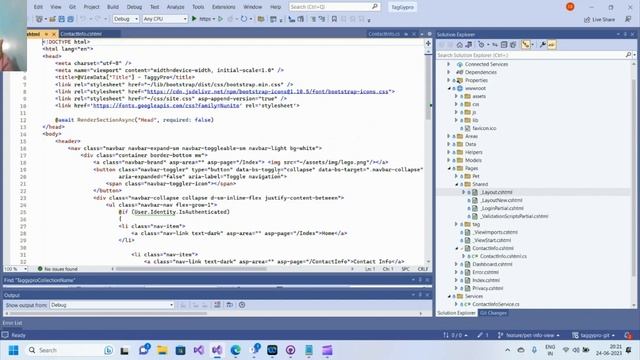Click the magnifier in the top search box
640x360 pixels.
(x=375, y=7)
